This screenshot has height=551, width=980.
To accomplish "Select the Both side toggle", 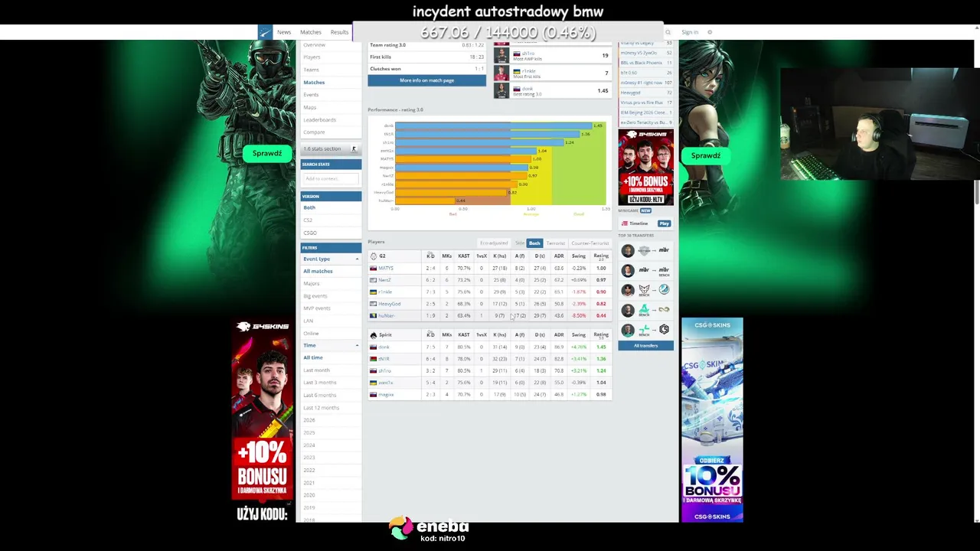I will tap(534, 243).
